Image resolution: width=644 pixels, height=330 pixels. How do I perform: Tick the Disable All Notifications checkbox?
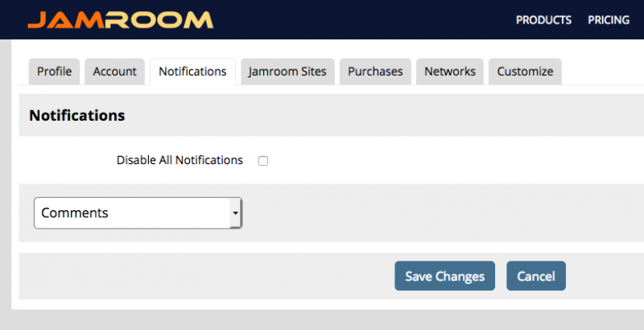pyautogui.click(x=263, y=161)
